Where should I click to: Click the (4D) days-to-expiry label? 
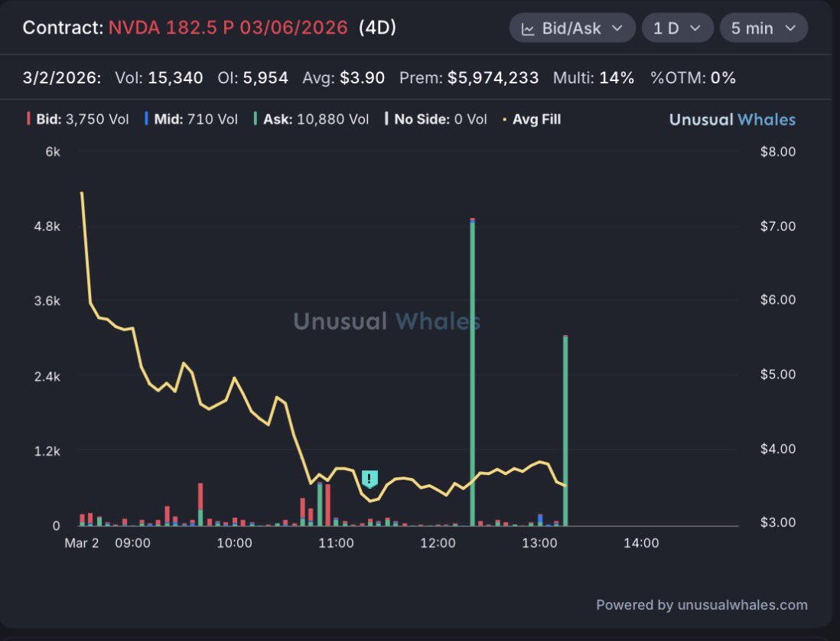coord(377,28)
